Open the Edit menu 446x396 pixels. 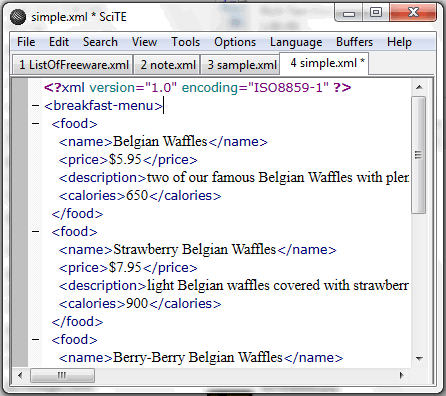(59, 42)
